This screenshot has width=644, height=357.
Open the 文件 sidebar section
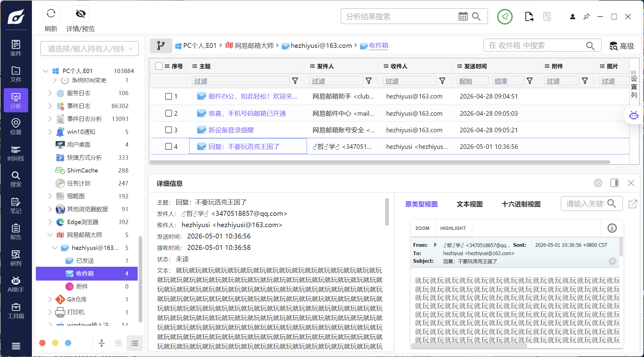(x=16, y=74)
